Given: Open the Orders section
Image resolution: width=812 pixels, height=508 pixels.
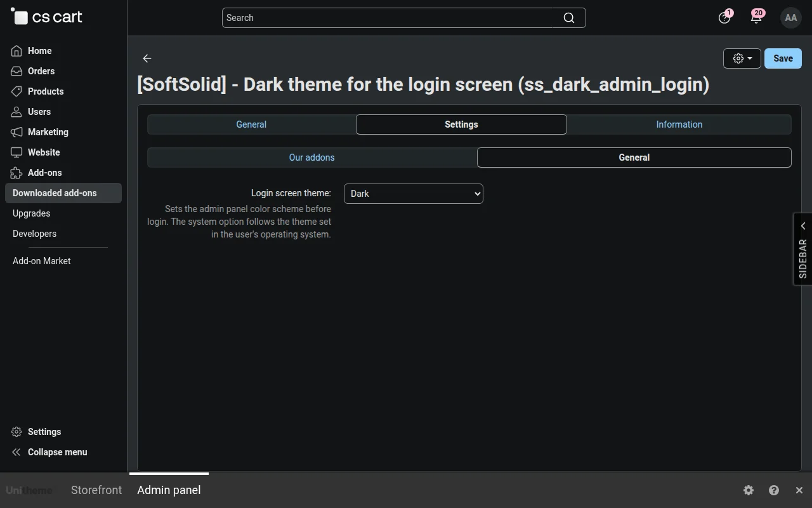Looking at the screenshot, I should (x=41, y=71).
